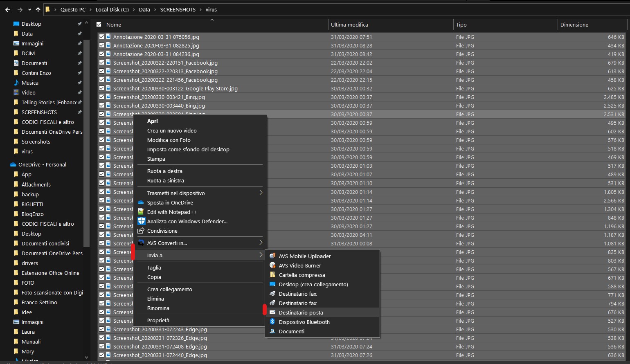Expand the AVS Converti in submenu arrow
This screenshot has width=630, height=364.
point(261,243)
